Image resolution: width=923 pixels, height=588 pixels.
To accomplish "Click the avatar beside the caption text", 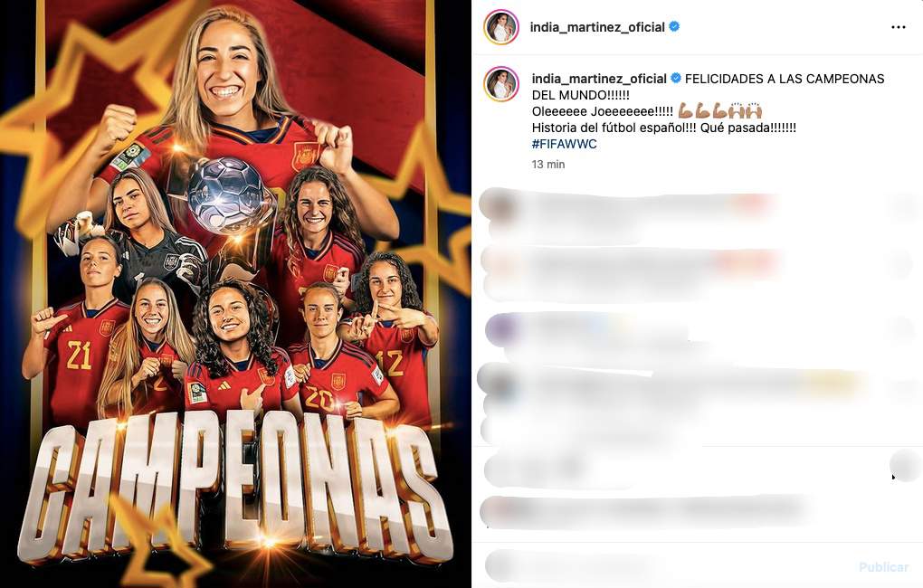I will [501, 83].
